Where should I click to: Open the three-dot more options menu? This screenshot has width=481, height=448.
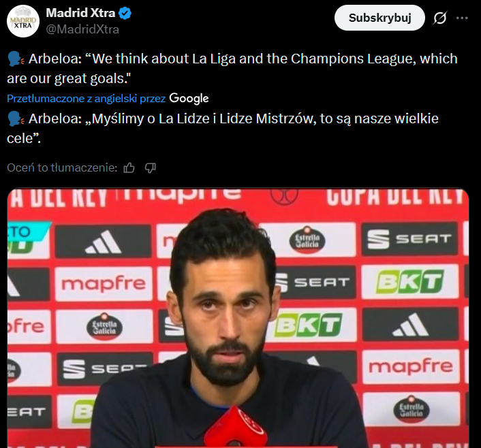tap(462, 18)
